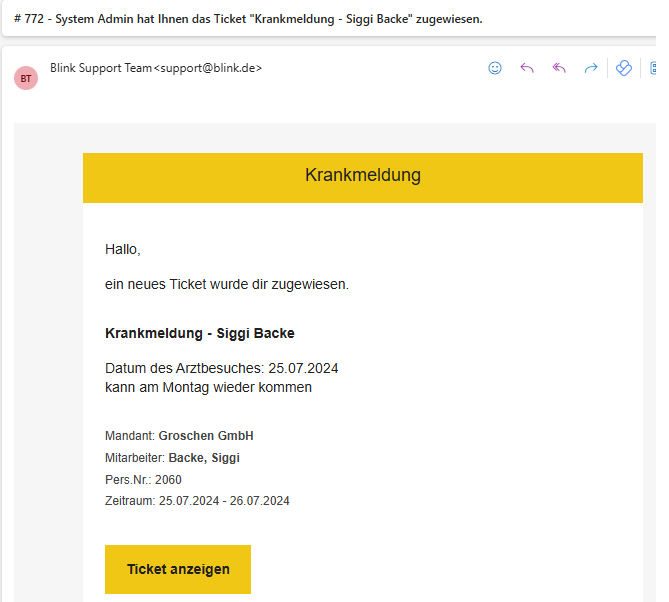Reply all with the double arrow icon
Viewport: 669px width, 602px height.
pyautogui.click(x=559, y=68)
